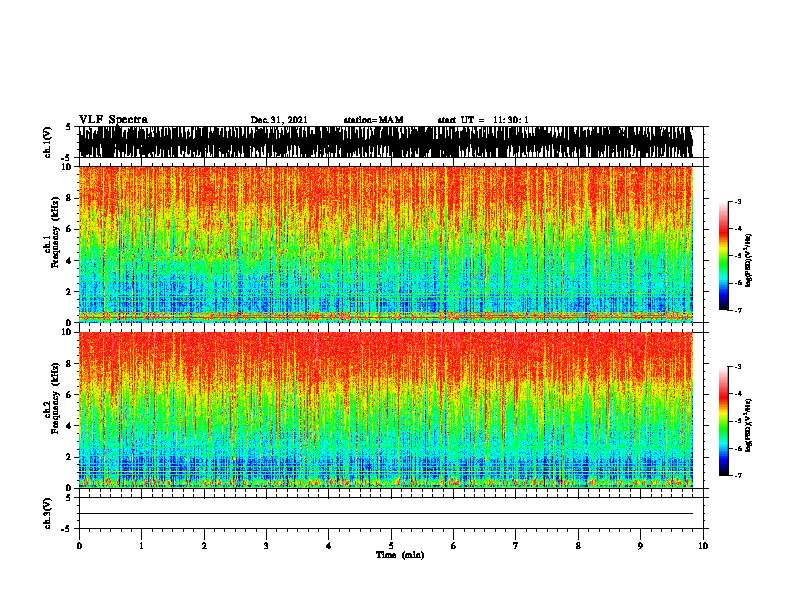The height and width of the screenshot is (612, 792).
Task: Click time axis tick label 10
Action: coord(703,546)
